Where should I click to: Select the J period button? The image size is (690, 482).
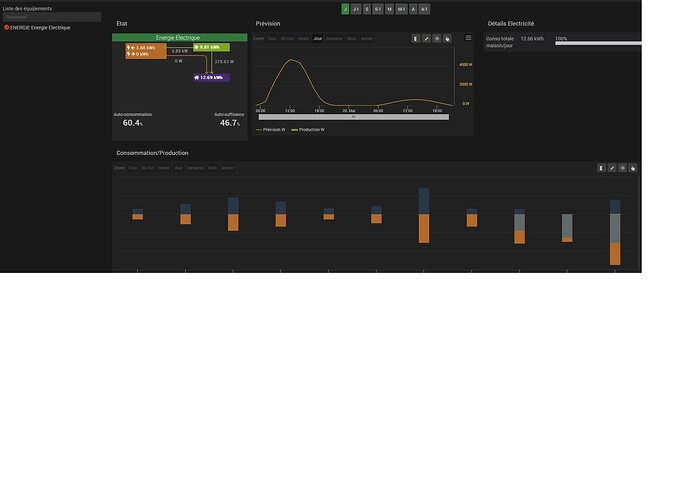pyautogui.click(x=345, y=9)
